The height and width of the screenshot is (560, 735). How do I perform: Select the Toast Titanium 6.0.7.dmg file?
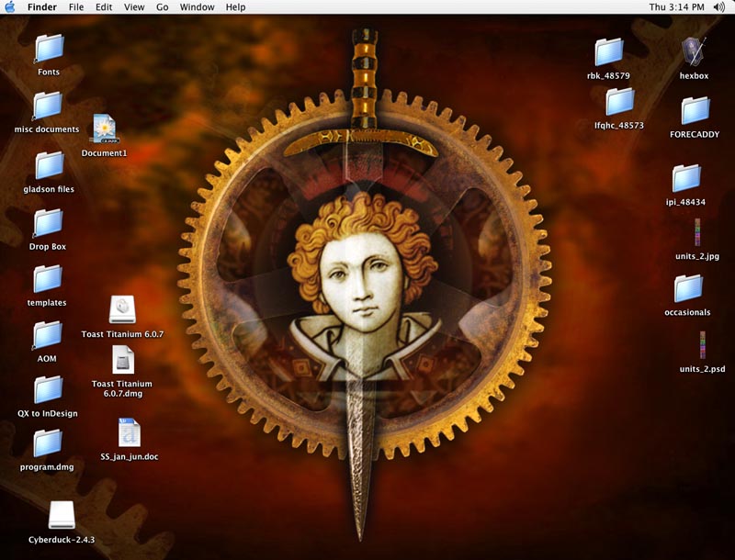click(x=122, y=360)
